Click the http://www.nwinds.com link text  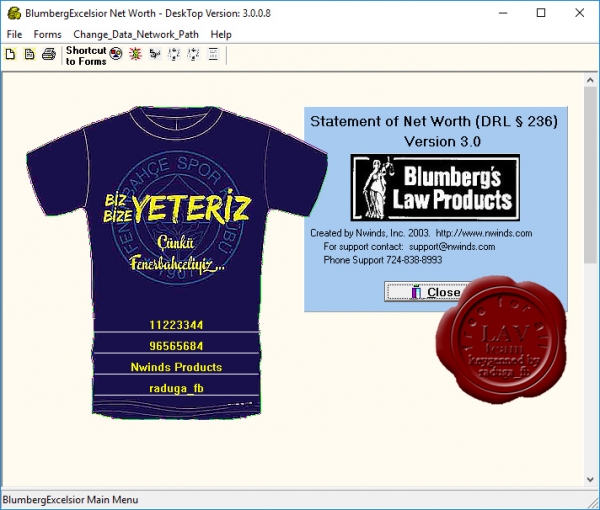[x=484, y=233]
